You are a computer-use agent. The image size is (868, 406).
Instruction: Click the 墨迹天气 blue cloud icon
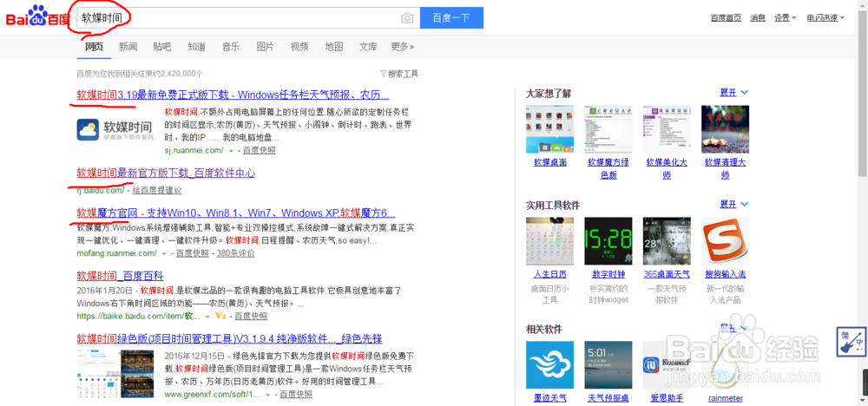pyautogui.click(x=549, y=365)
